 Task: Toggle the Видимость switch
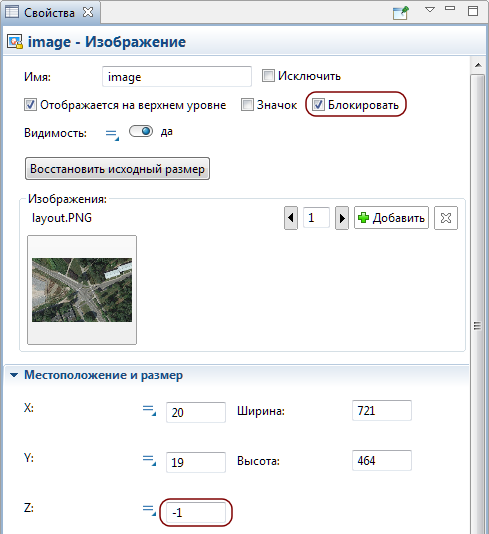coord(141,131)
